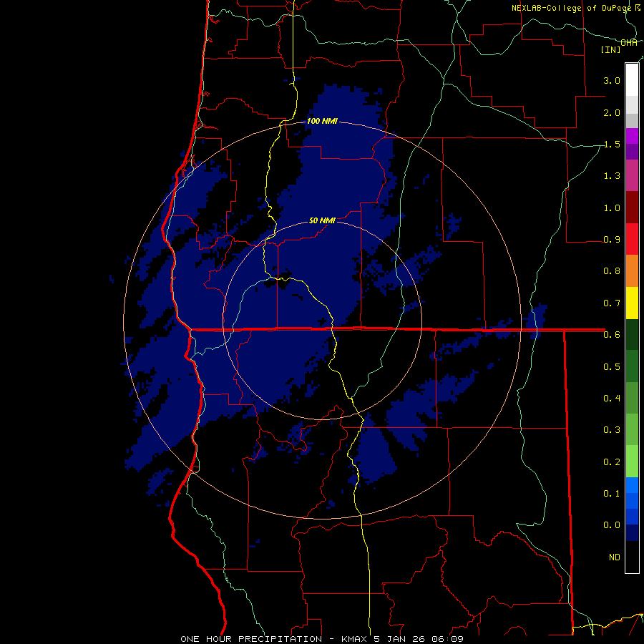Pick the maroon legend swatch near 1.0
Screen dimensions: 644x644
point(632,208)
